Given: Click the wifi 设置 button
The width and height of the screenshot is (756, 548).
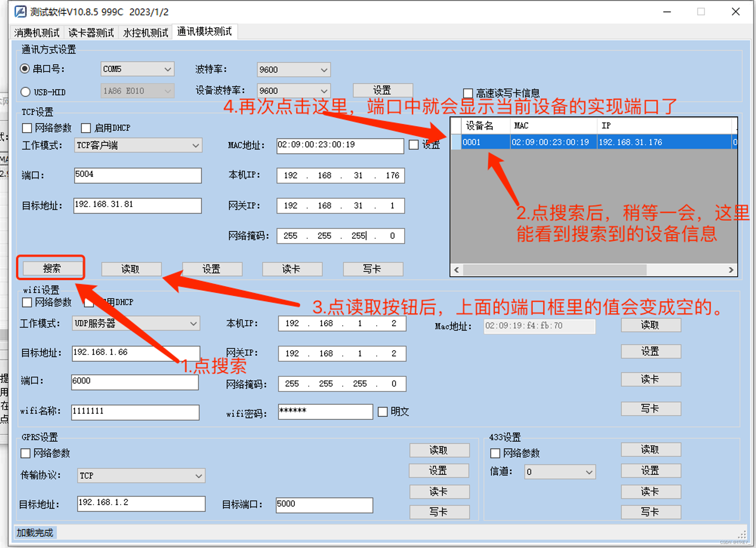Looking at the screenshot, I should (651, 351).
